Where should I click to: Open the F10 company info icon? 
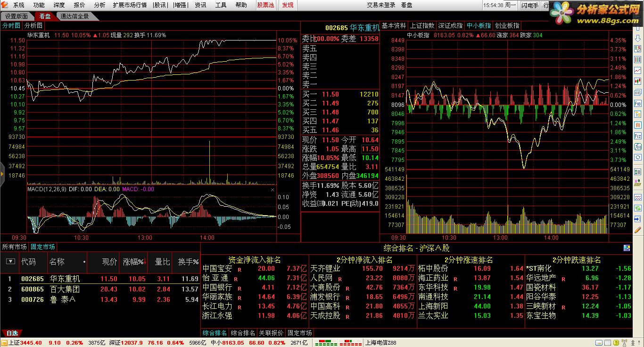pos(638,103)
